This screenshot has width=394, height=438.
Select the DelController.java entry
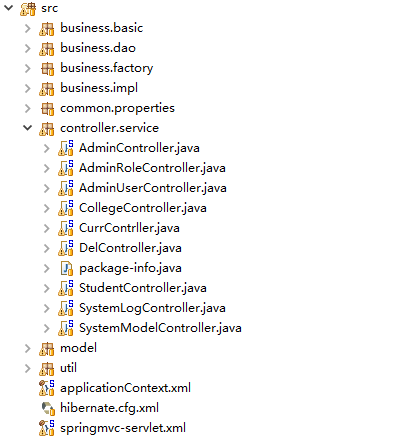[130, 248]
